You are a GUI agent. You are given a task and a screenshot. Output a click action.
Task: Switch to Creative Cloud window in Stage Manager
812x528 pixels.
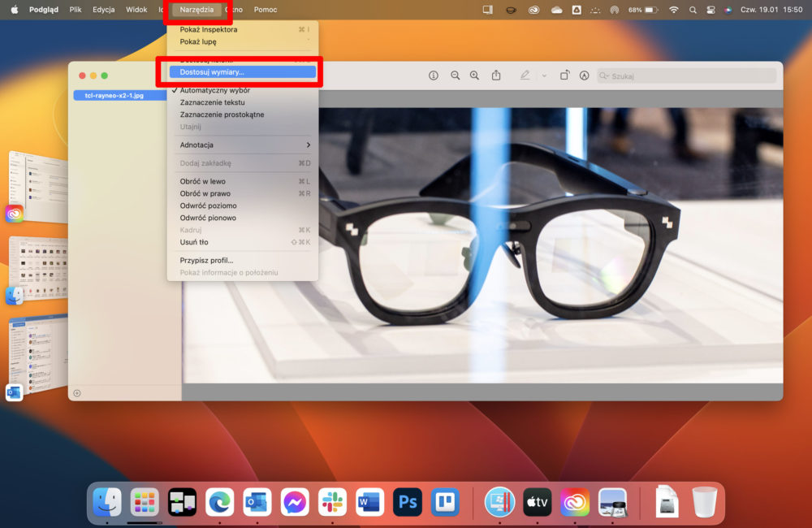point(39,188)
